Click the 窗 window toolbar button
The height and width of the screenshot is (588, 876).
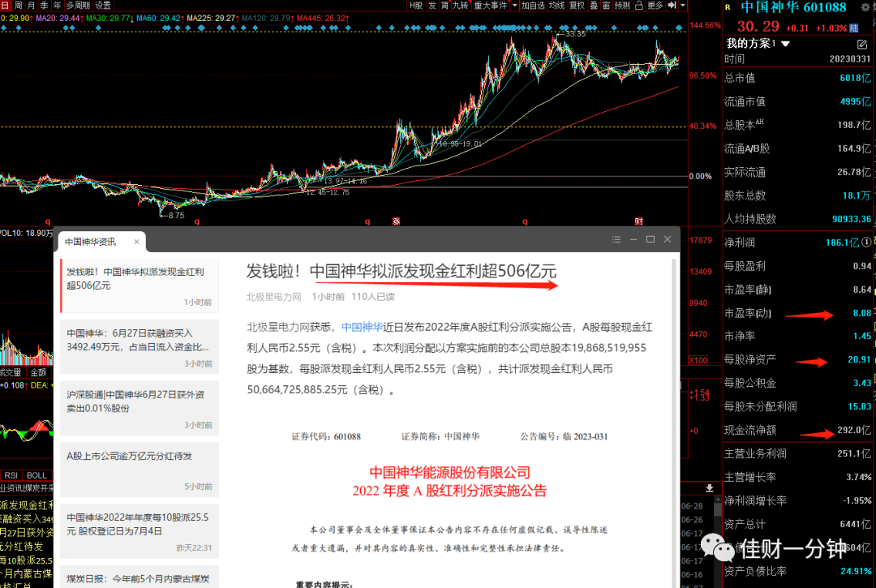pos(606,5)
